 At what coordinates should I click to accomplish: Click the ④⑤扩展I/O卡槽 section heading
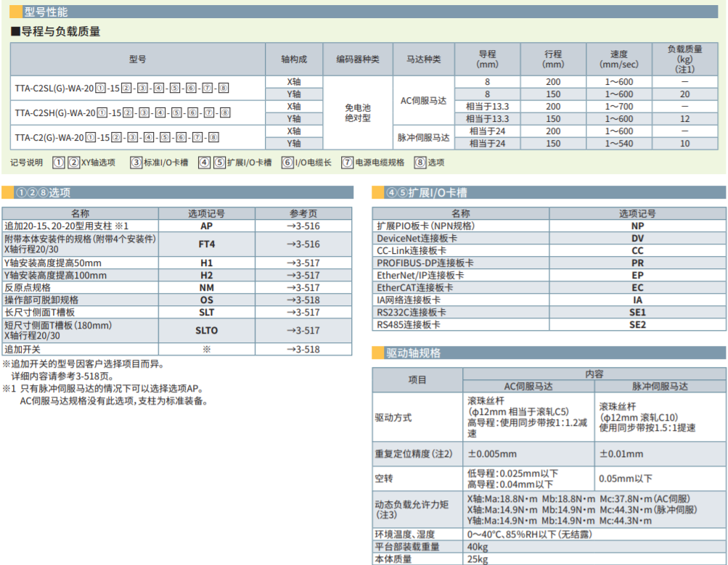[x=426, y=192]
